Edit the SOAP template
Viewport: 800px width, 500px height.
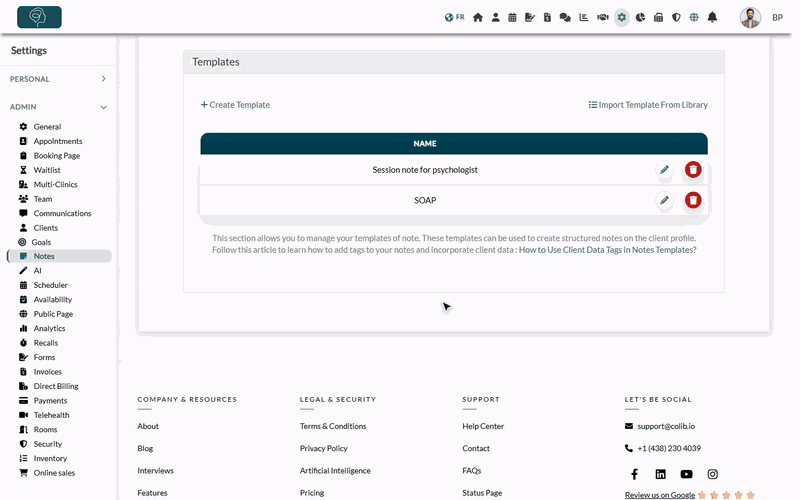click(x=664, y=201)
